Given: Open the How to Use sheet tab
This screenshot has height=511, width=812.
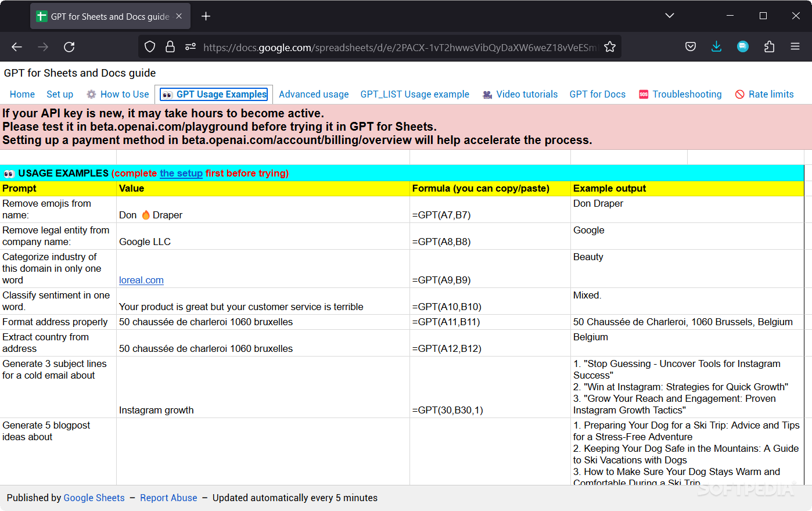Looking at the screenshot, I should (x=118, y=94).
